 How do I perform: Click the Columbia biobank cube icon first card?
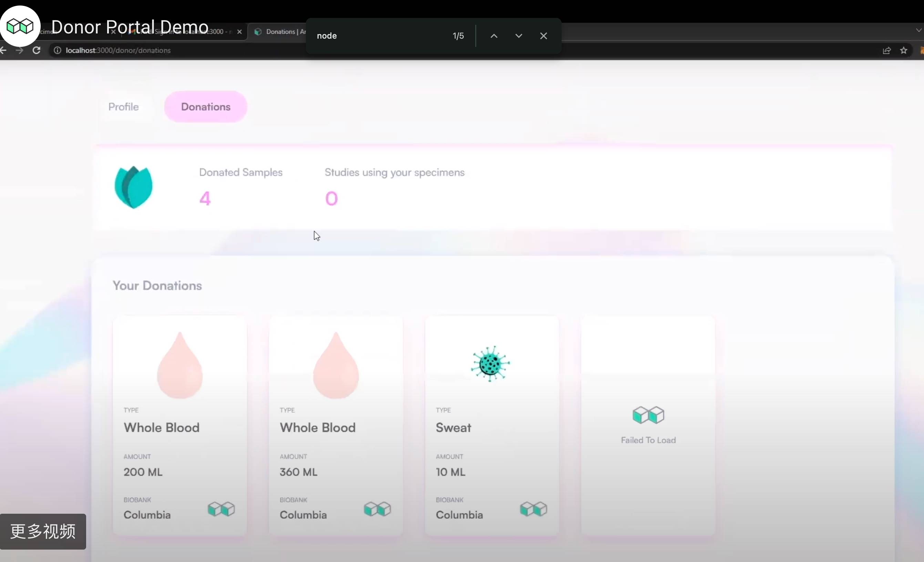click(x=221, y=509)
